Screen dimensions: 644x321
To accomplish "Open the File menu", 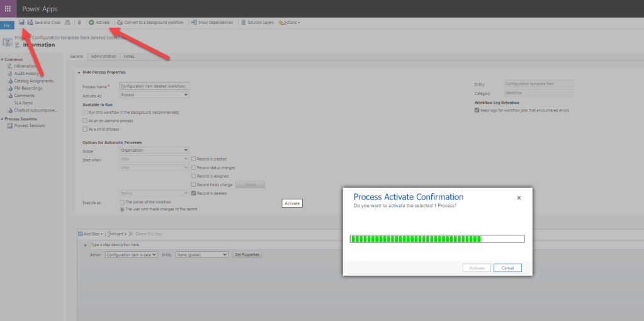I will point(8,25).
